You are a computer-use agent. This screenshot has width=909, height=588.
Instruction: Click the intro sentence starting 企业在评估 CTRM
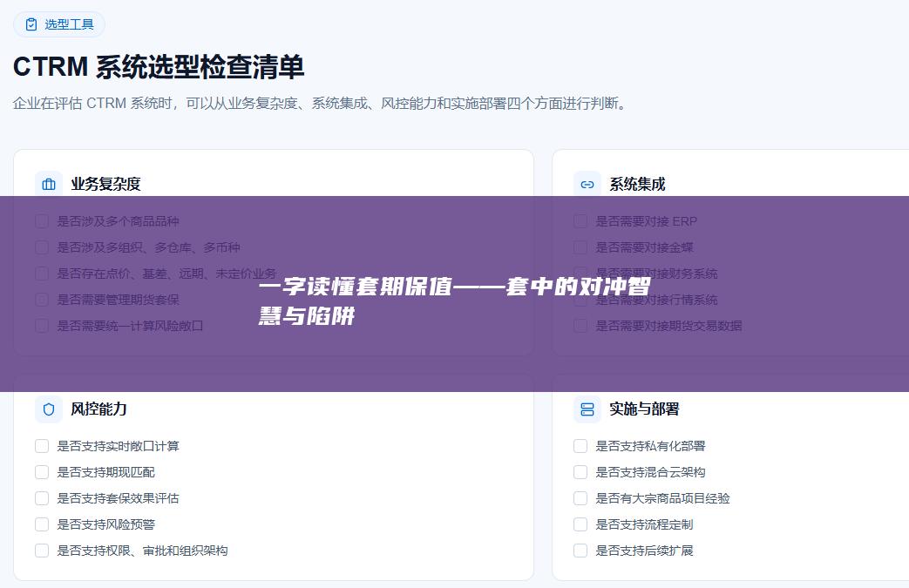pos(320,104)
